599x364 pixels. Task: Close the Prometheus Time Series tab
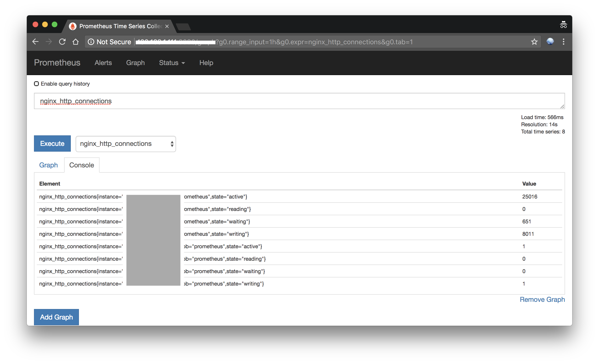[x=167, y=26]
